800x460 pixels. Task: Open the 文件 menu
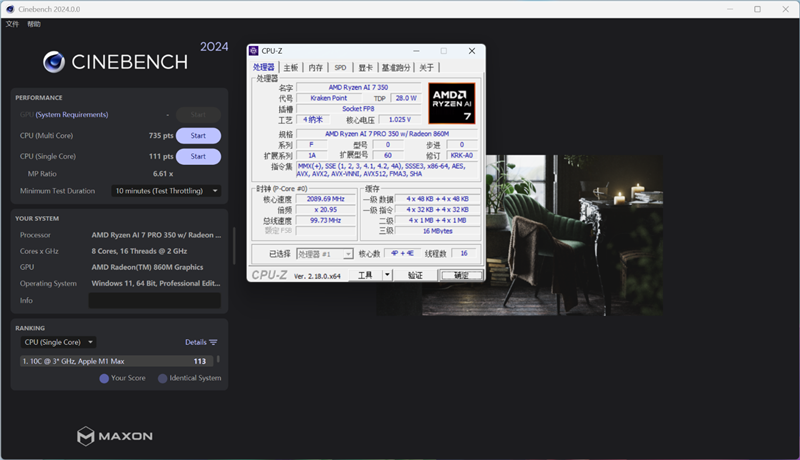12,24
